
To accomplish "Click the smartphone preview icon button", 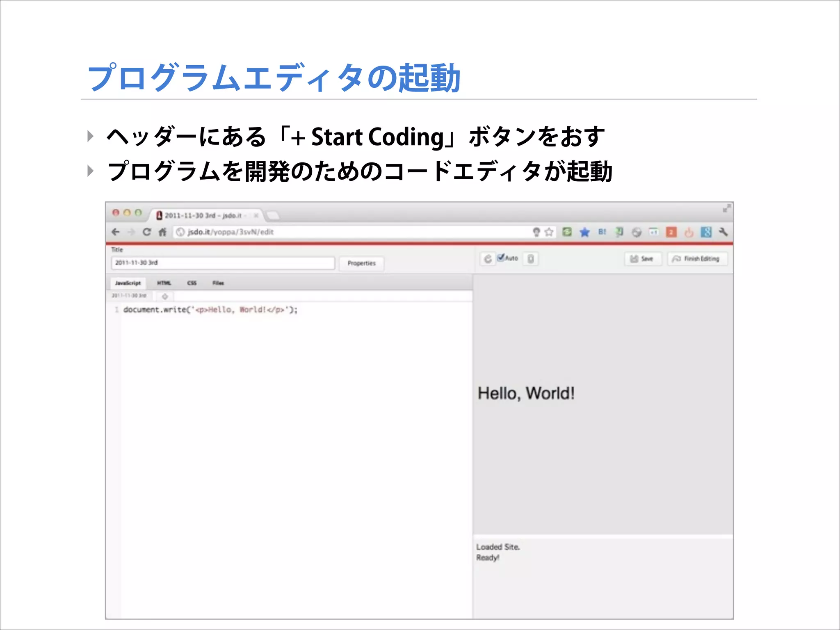I will (531, 259).
